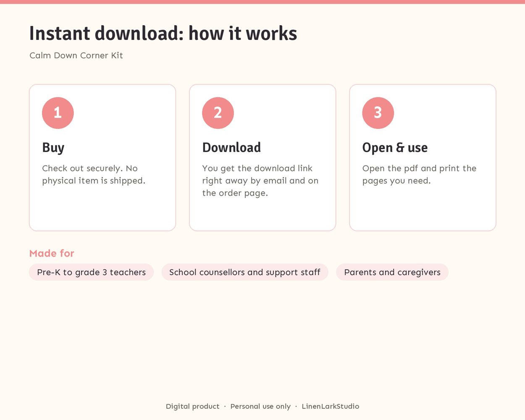Select the Buy step heading

coord(53,148)
